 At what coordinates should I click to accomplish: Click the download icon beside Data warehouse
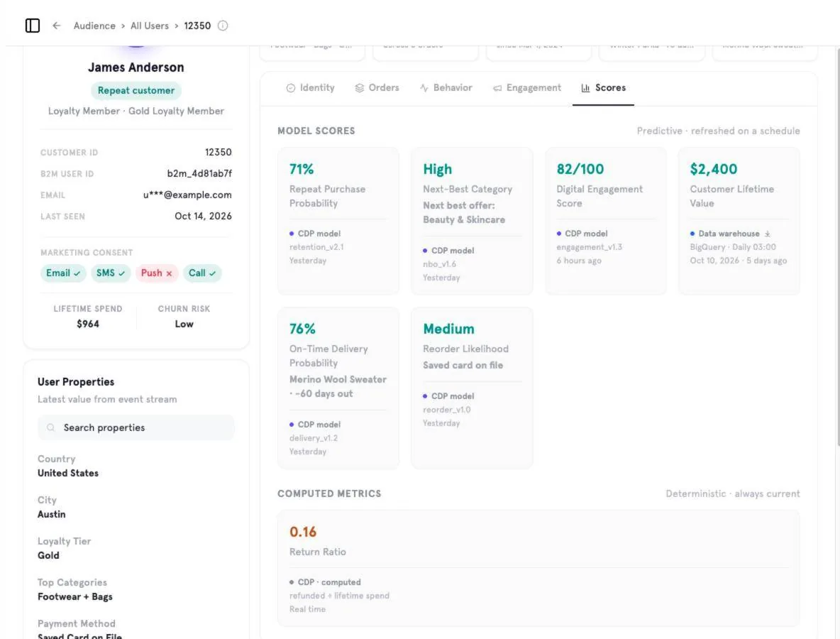tap(767, 234)
